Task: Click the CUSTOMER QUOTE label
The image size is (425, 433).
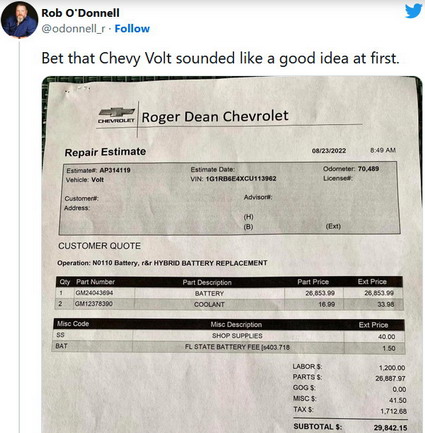Action: [99, 246]
